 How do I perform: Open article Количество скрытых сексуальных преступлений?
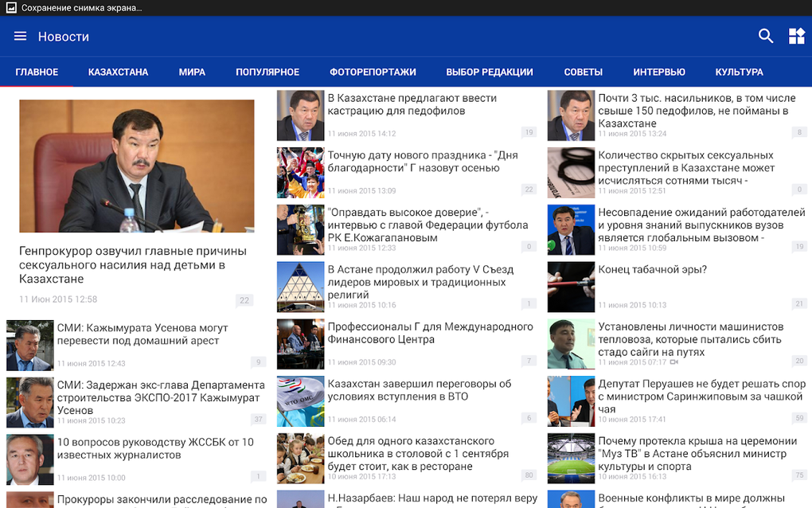[687, 167]
